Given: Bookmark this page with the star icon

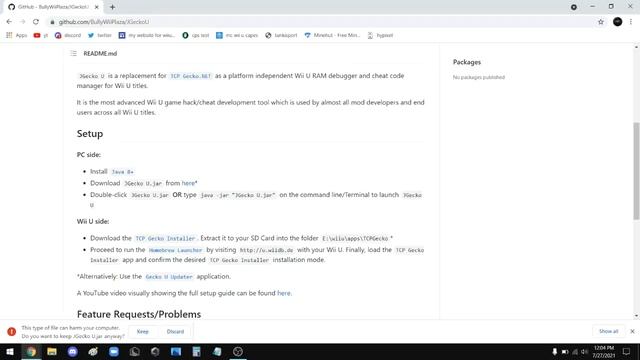Looking at the screenshot, I should 601,22.
